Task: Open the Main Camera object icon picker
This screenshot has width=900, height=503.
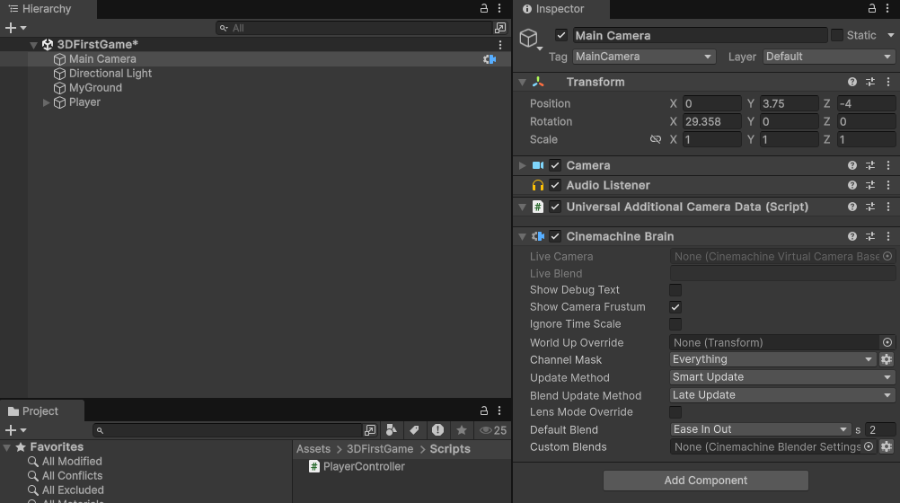Action: [530, 39]
